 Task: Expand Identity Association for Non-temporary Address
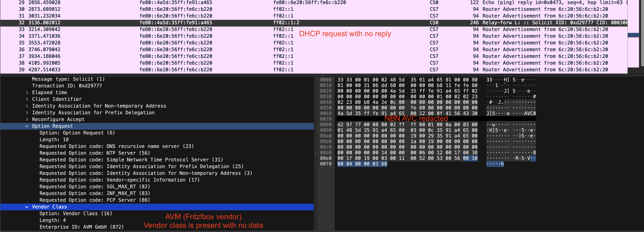pos(27,106)
